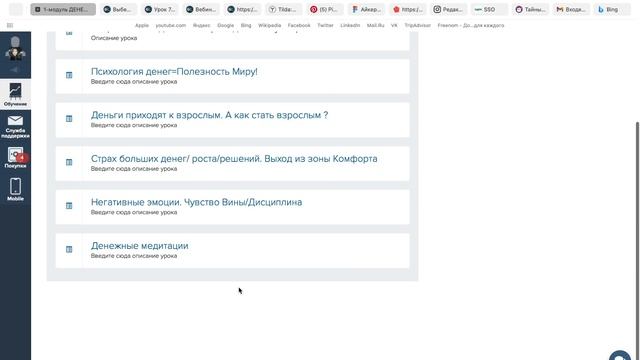This screenshot has height=360, width=640.
Task: Click description text under Негативные эмоции
Action: point(134,212)
